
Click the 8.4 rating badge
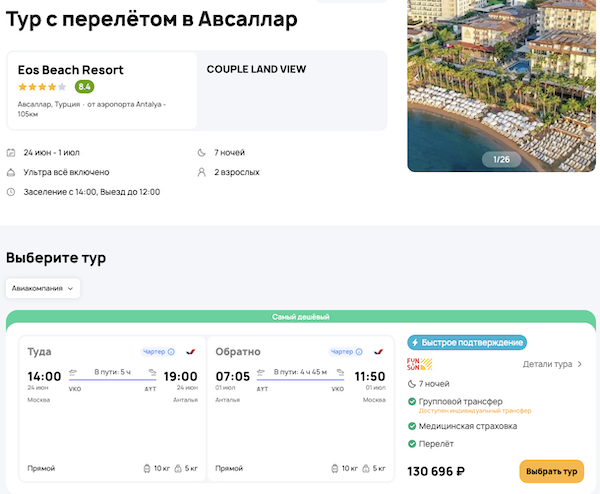pyautogui.click(x=84, y=87)
